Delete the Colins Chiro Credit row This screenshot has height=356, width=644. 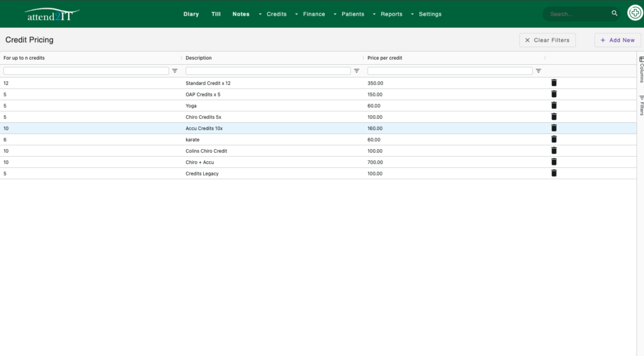tap(553, 151)
